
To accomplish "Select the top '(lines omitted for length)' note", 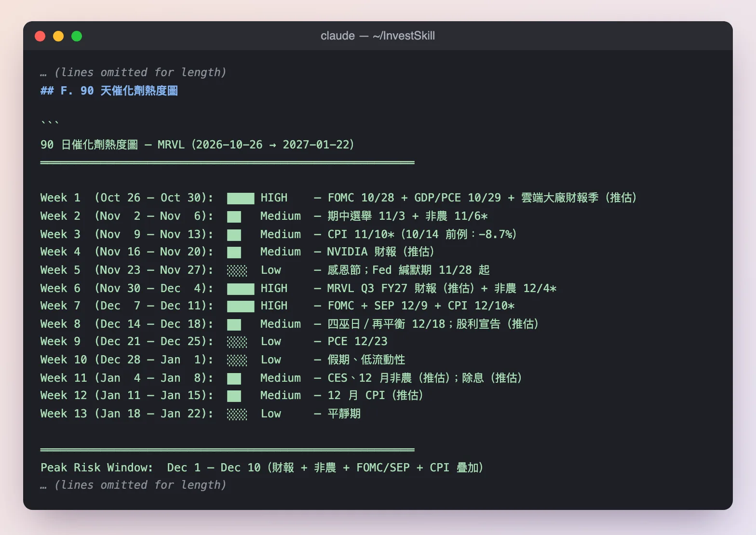I will point(140,72).
